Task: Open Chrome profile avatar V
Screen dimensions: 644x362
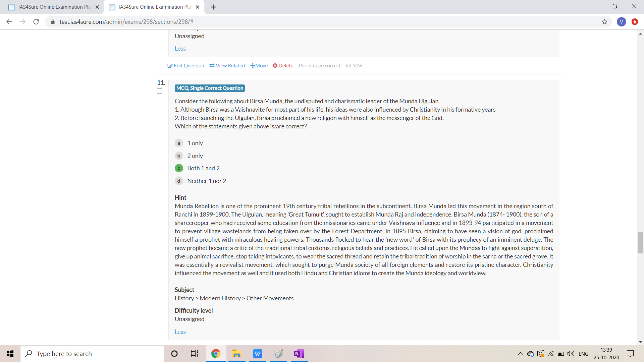Action: coord(621,22)
